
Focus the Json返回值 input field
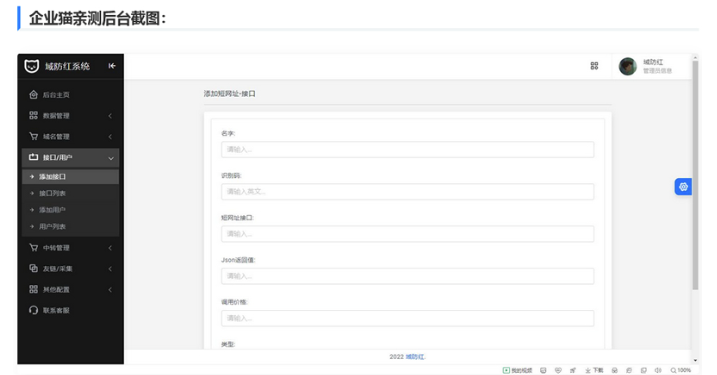407,276
